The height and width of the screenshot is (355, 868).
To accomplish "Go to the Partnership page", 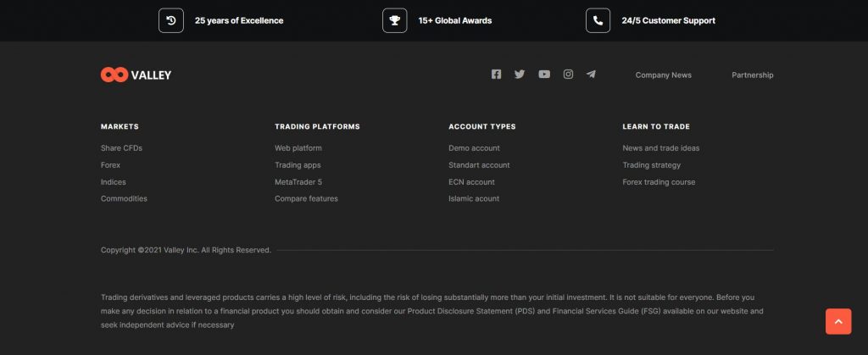I will coord(752,75).
